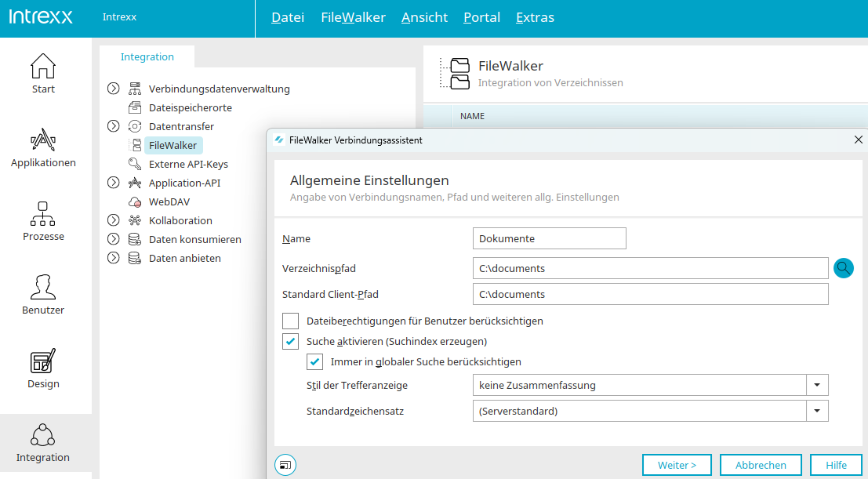This screenshot has width=868, height=479.
Task: Open the Ansicht menu
Action: [x=424, y=18]
